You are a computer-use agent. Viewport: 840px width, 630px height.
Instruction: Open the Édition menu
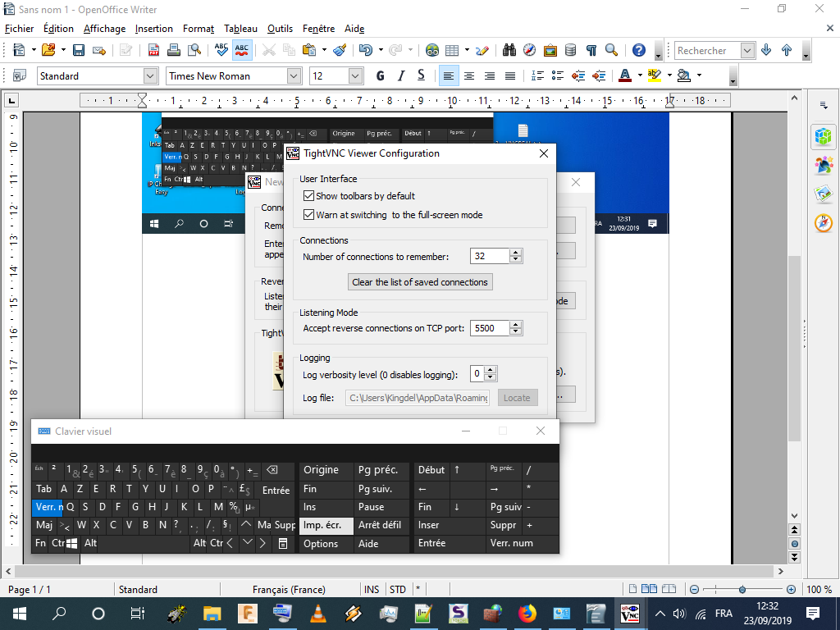point(58,29)
